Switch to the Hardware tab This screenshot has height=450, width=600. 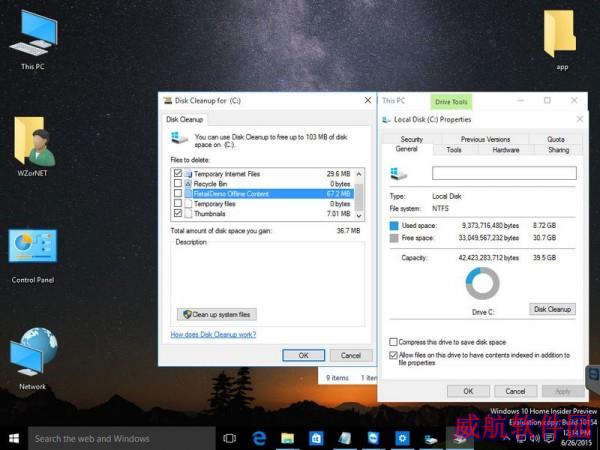(x=506, y=150)
